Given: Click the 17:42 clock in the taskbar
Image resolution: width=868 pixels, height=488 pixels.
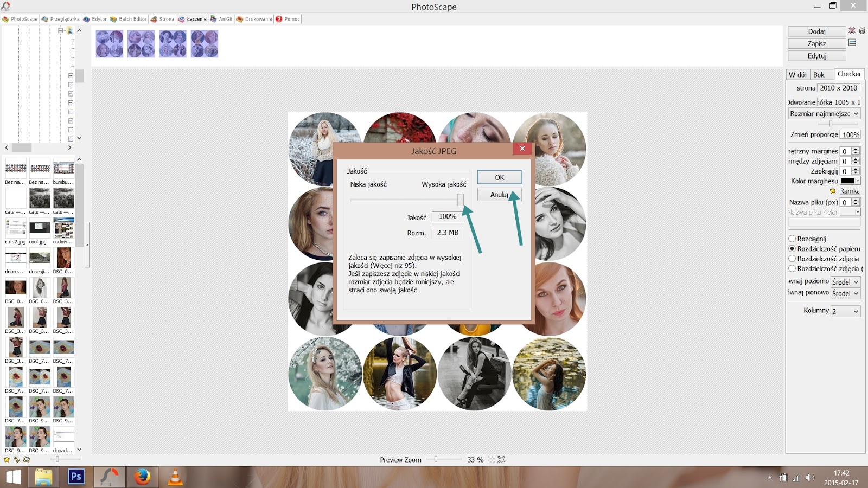Looking at the screenshot, I should tap(841, 473).
